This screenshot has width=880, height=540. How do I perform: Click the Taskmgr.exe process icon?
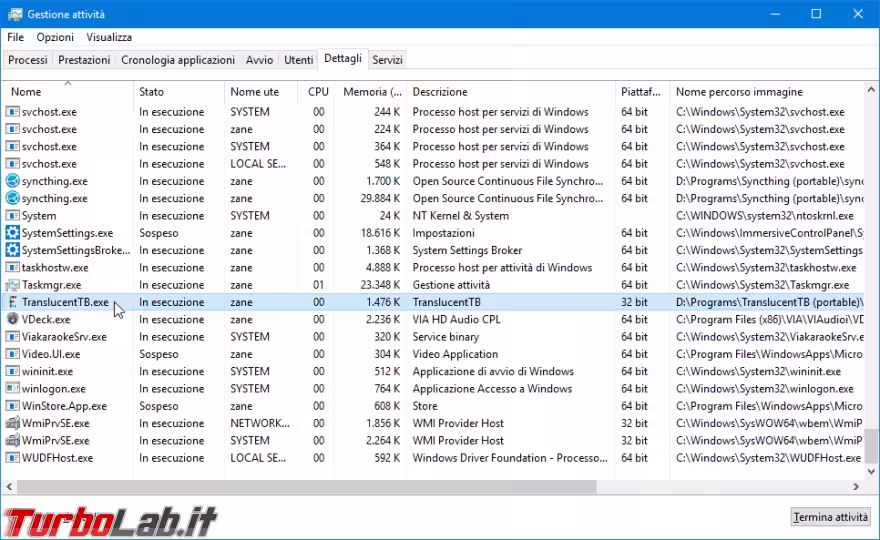(12, 285)
